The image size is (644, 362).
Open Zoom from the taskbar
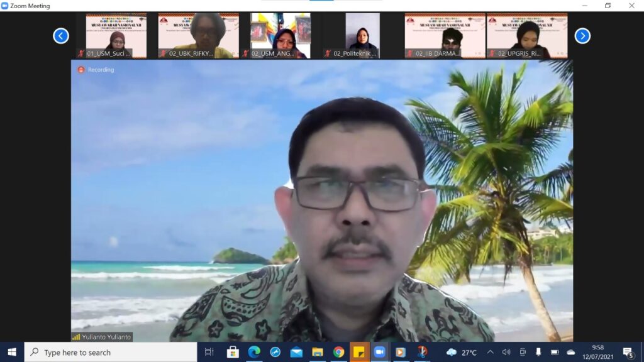(x=379, y=352)
